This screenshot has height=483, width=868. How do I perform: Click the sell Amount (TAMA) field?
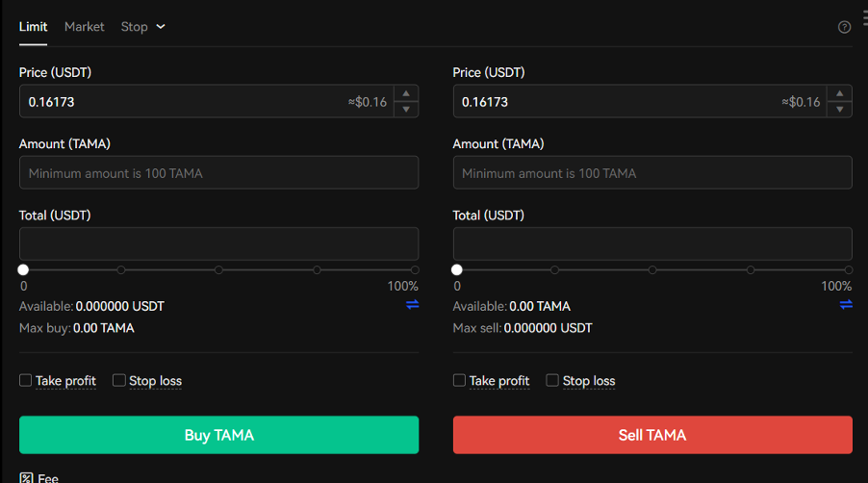coord(652,172)
